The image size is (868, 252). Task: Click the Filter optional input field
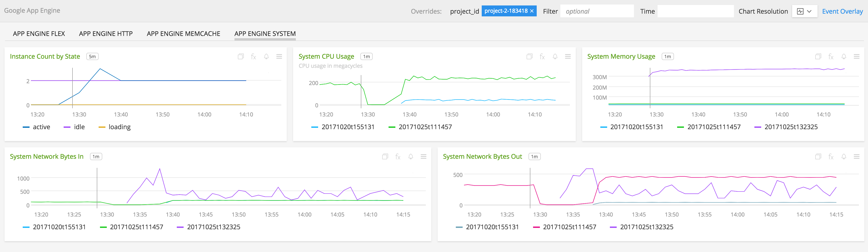coord(596,11)
